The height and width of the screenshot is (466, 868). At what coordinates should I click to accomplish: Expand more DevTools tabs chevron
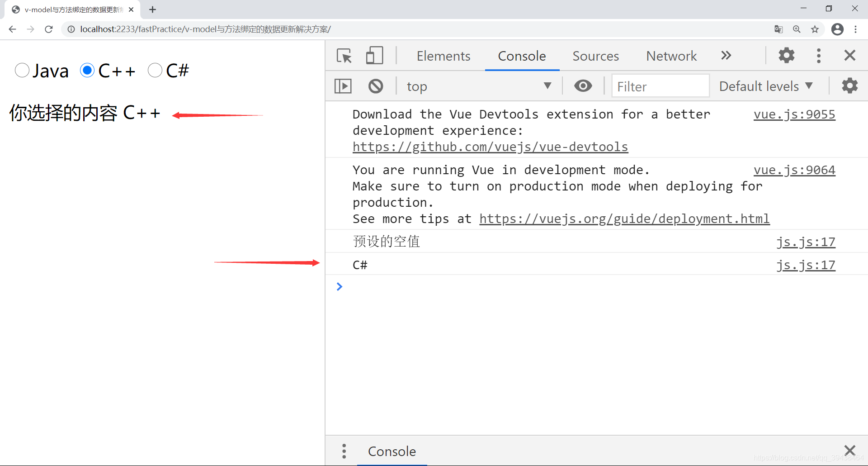click(x=726, y=56)
